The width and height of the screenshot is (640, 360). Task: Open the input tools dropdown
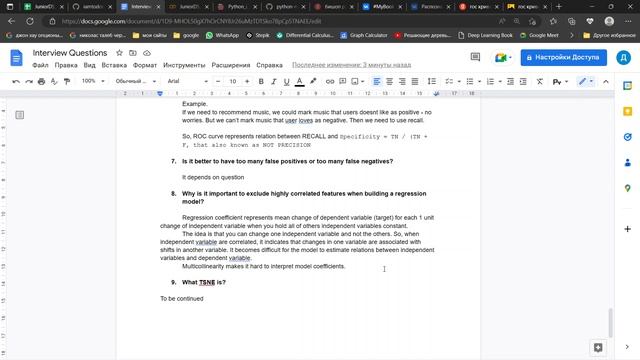(x=560, y=82)
